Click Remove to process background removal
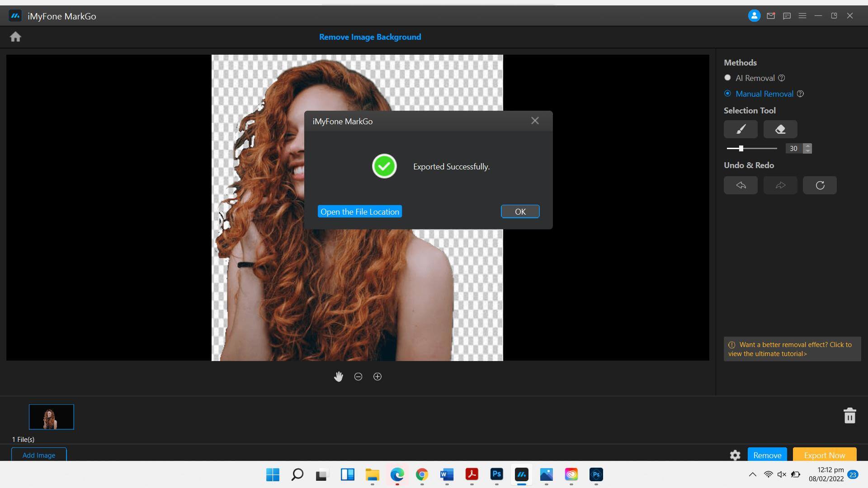This screenshot has width=868, height=488. coord(767,455)
